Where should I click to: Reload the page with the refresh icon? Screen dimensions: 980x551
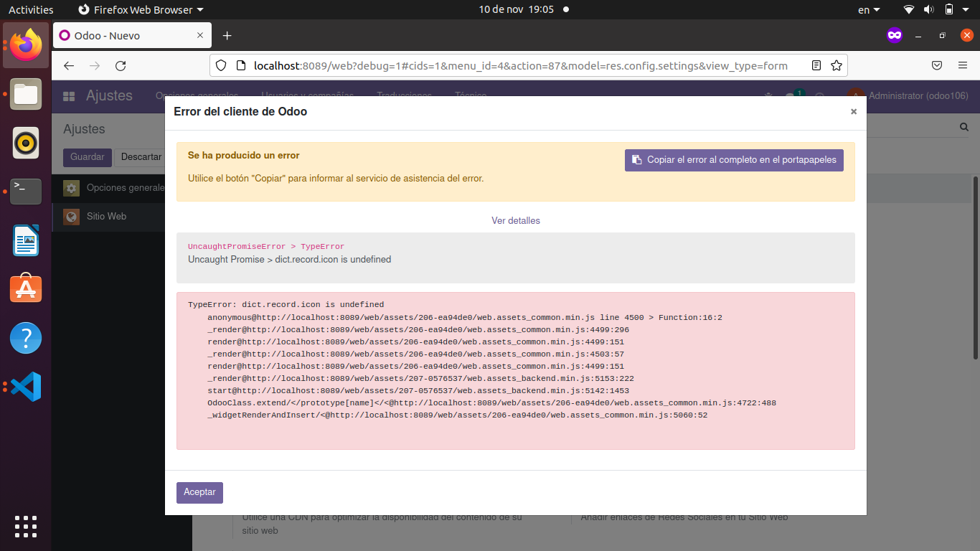coord(121,65)
